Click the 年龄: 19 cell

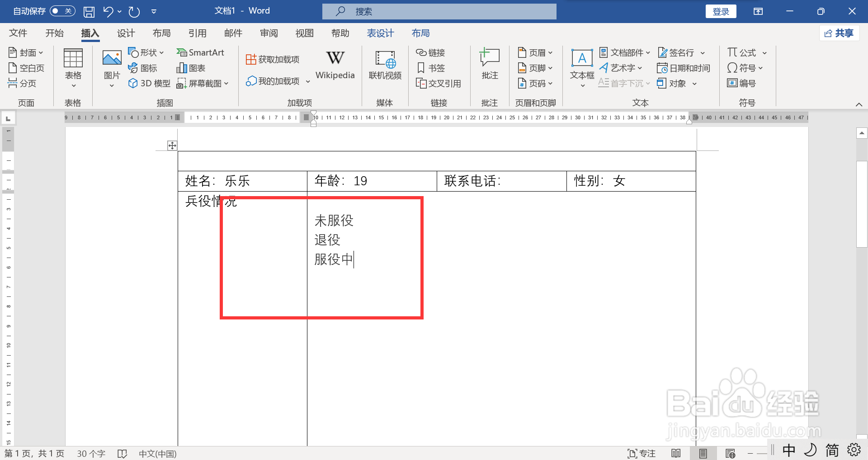point(372,181)
